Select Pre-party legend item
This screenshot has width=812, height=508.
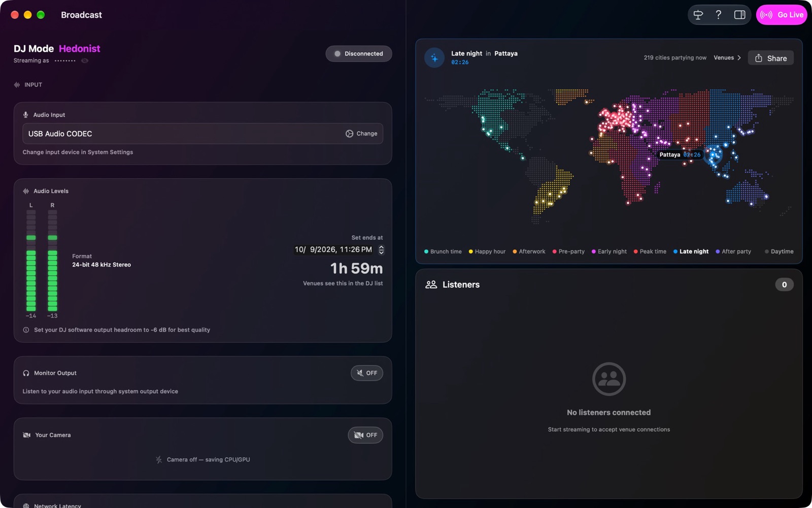coord(568,251)
